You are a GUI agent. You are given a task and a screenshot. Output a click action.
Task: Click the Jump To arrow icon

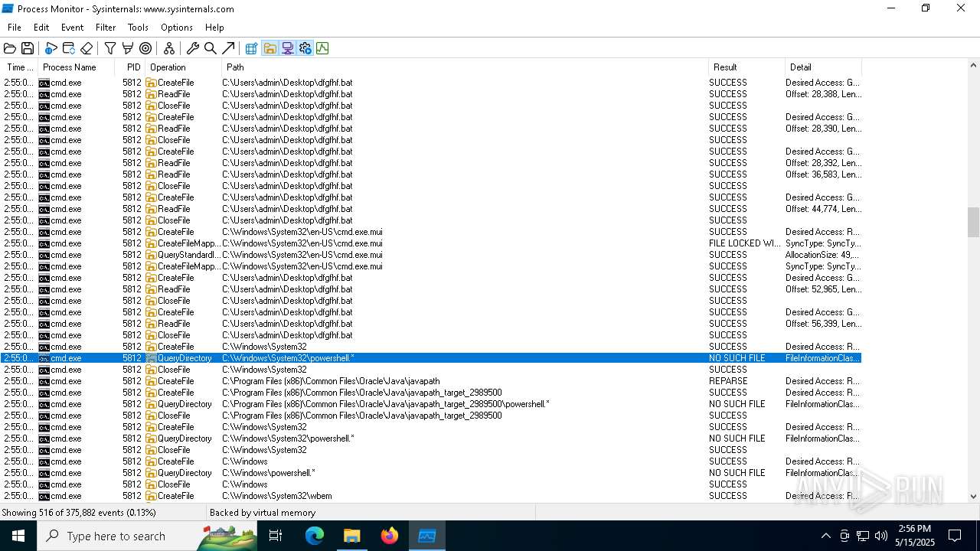(228, 48)
